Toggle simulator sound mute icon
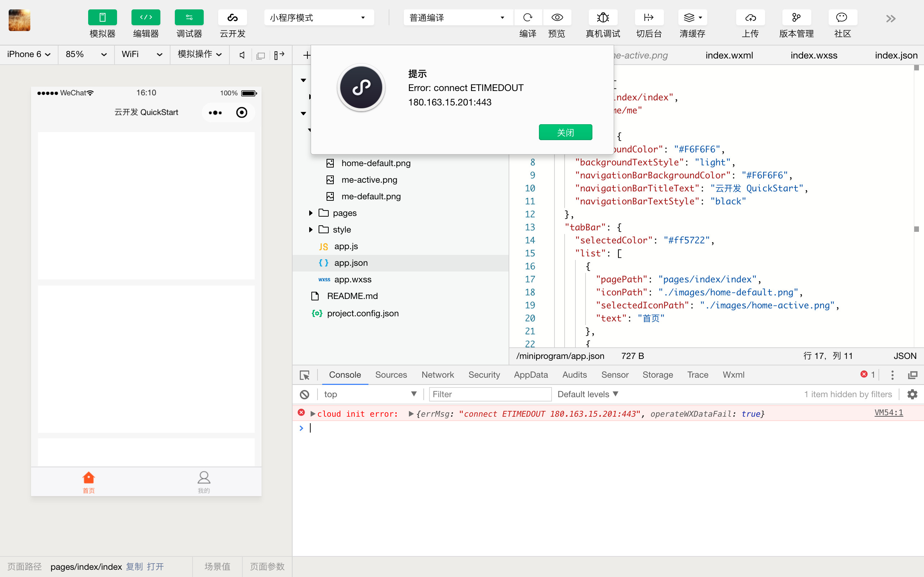924x577 pixels. [x=242, y=55]
